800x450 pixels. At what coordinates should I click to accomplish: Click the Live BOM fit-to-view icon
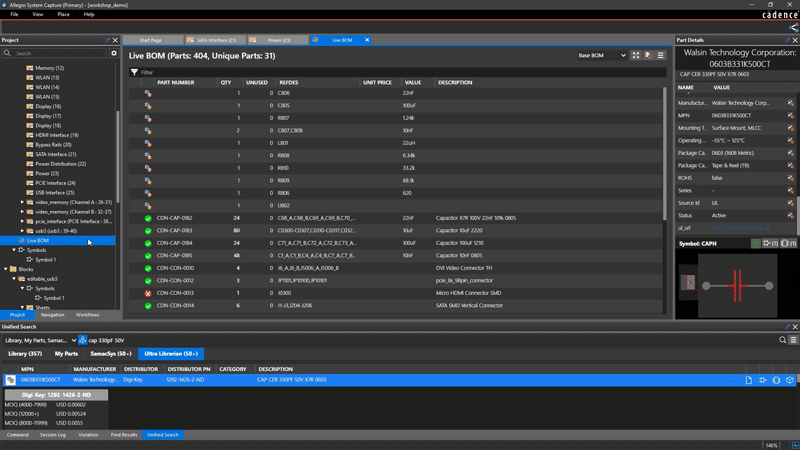636,55
